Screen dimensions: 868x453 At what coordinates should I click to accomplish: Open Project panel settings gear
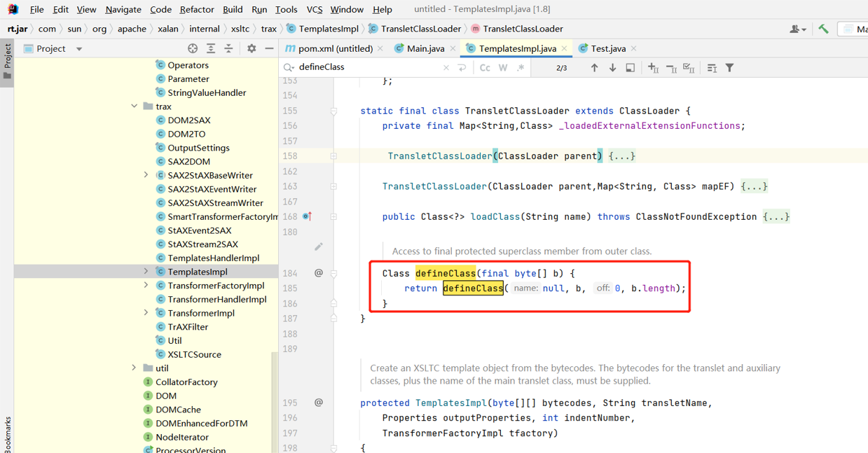(250, 48)
